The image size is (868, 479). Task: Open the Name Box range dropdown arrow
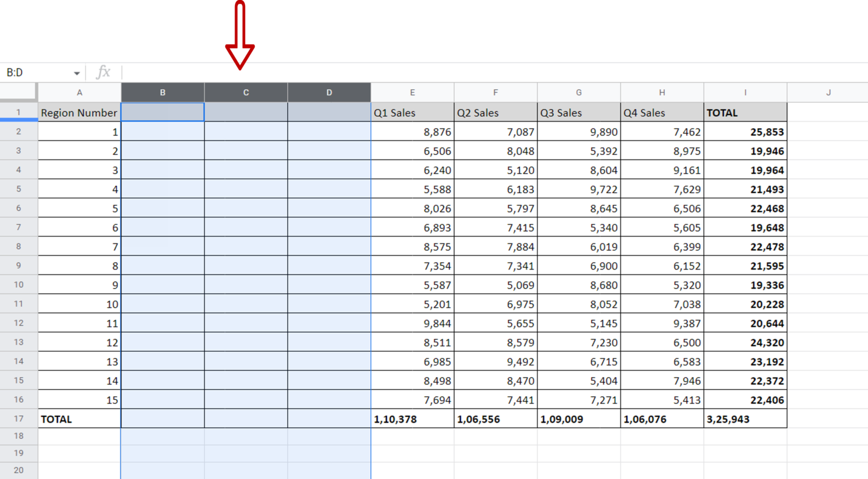coord(77,72)
